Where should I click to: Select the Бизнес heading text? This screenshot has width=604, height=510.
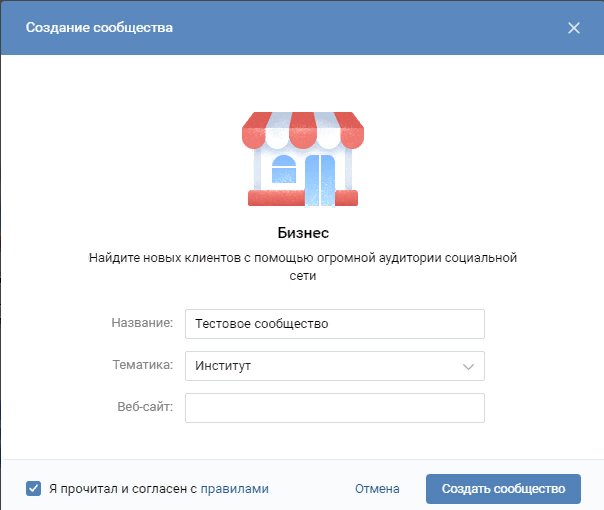[303, 233]
